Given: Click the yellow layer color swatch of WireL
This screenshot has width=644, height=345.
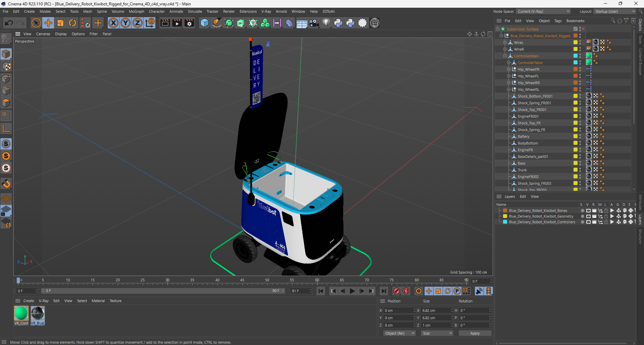Looking at the screenshot, I should [x=576, y=42].
